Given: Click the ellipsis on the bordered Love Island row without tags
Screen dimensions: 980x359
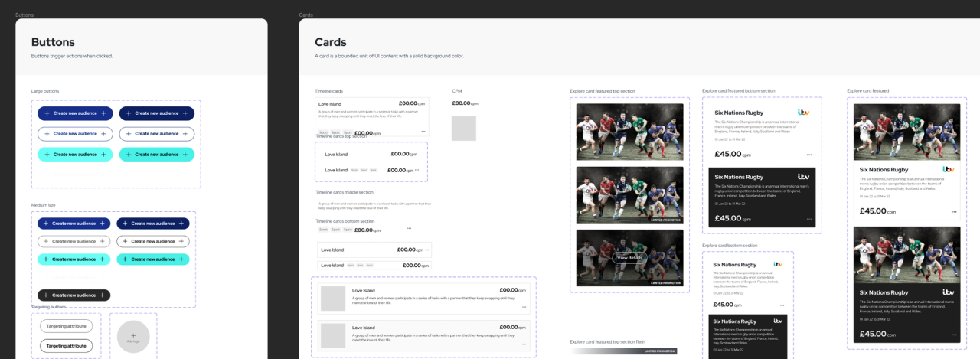Looking at the screenshot, I should (x=427, y=250).
